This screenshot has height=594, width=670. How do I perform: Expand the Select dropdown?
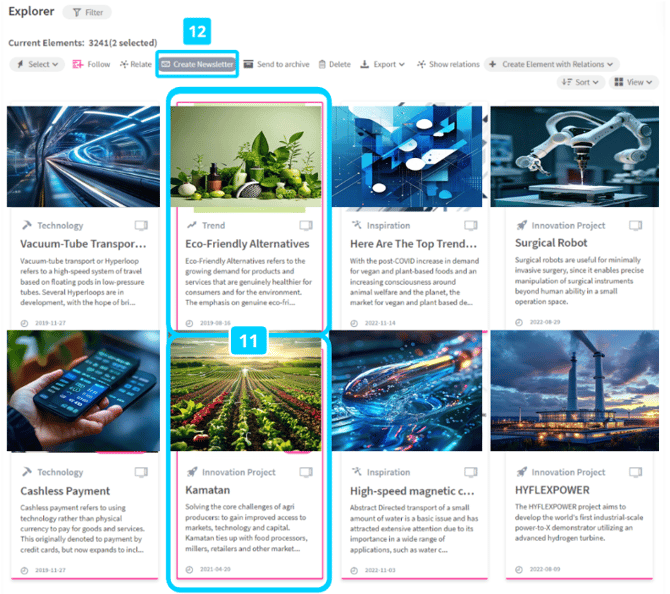click(x=37, y=64)
